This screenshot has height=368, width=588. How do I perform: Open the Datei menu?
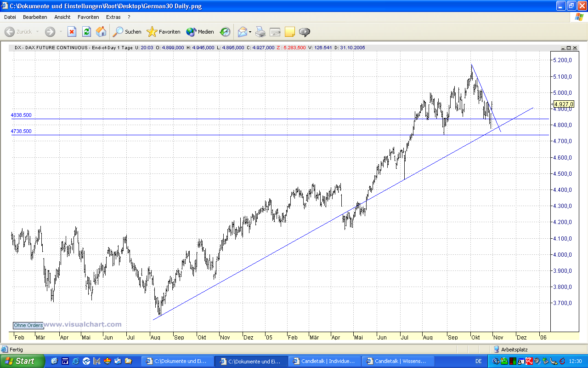coord(10,17)
